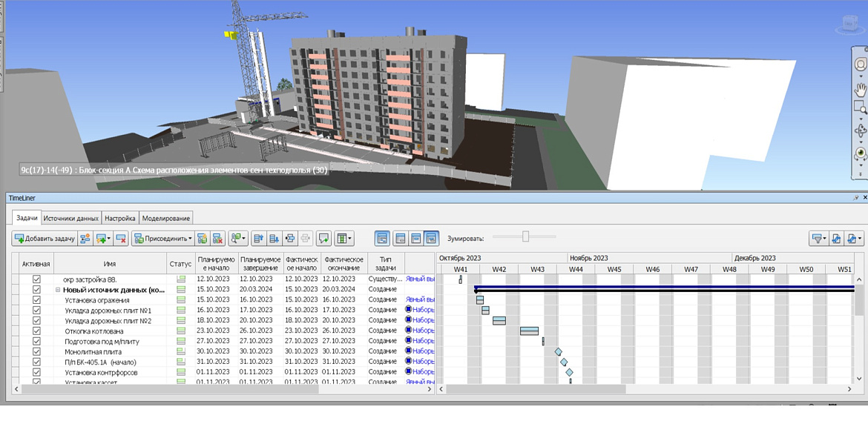Select the Pan hand tool
Screen dimensions: 868x421
pos(861,90)
